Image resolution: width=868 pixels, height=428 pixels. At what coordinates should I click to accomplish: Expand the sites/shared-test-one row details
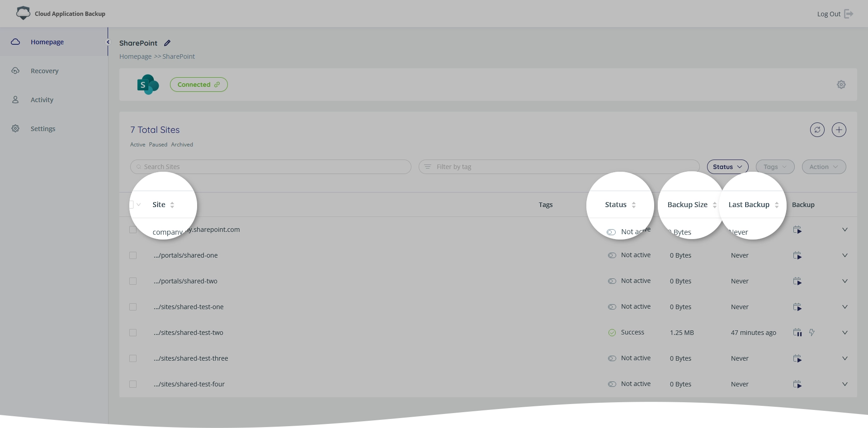click(844, 307)
